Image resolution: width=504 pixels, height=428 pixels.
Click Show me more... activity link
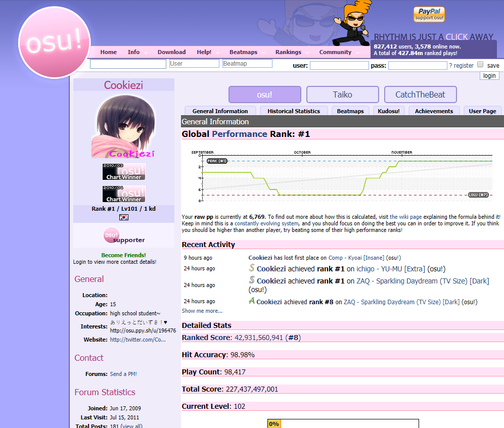coord(202,311)
